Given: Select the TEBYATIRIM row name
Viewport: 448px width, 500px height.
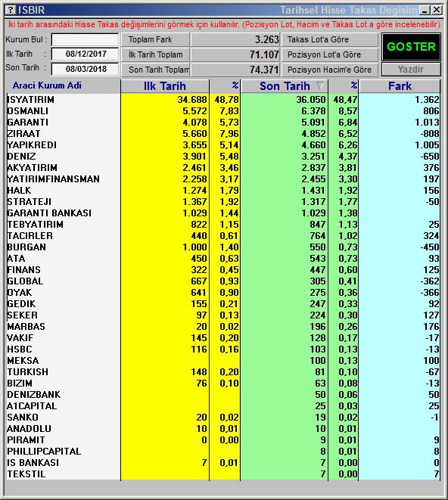Looking at the screenshot, I should point(35,225).
